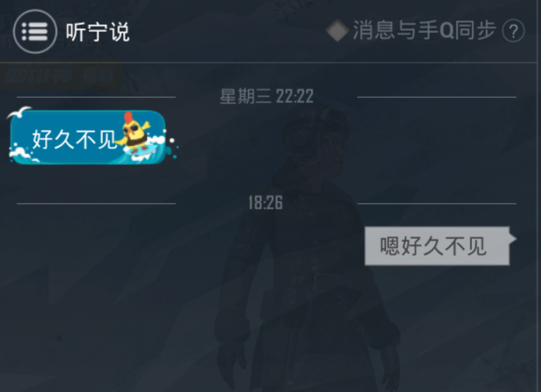This screenshot has height=392, width=541.
Task: Click the question mark help icon
Action: [x=513, y=31]
